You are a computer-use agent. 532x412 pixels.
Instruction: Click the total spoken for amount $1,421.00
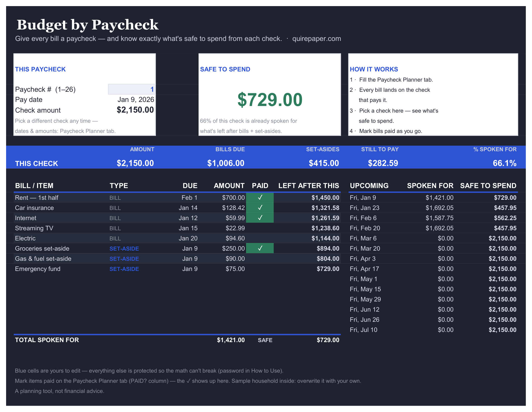click(231, 340)
